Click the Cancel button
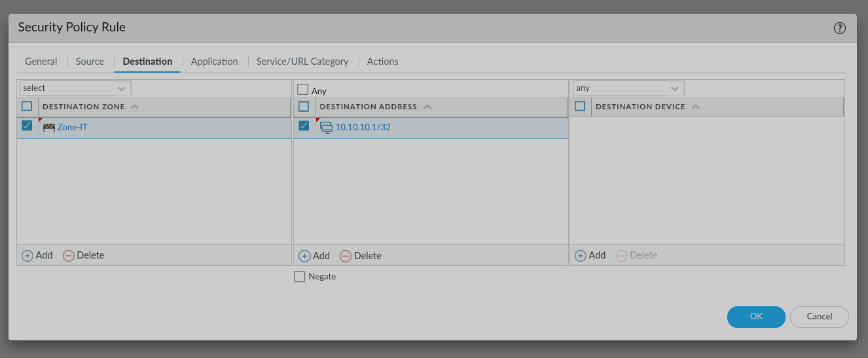868x358 pixels. pos(820,317)
